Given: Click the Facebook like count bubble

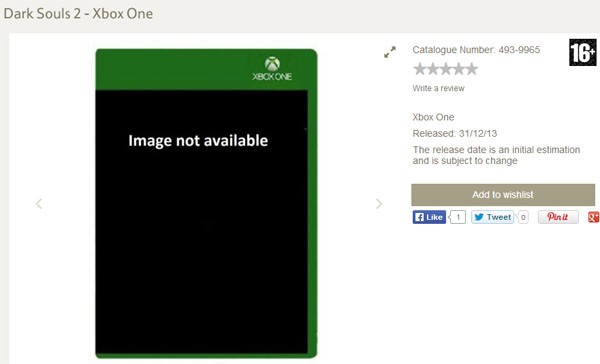Looking at the screenshot, I should coord(458,217).
